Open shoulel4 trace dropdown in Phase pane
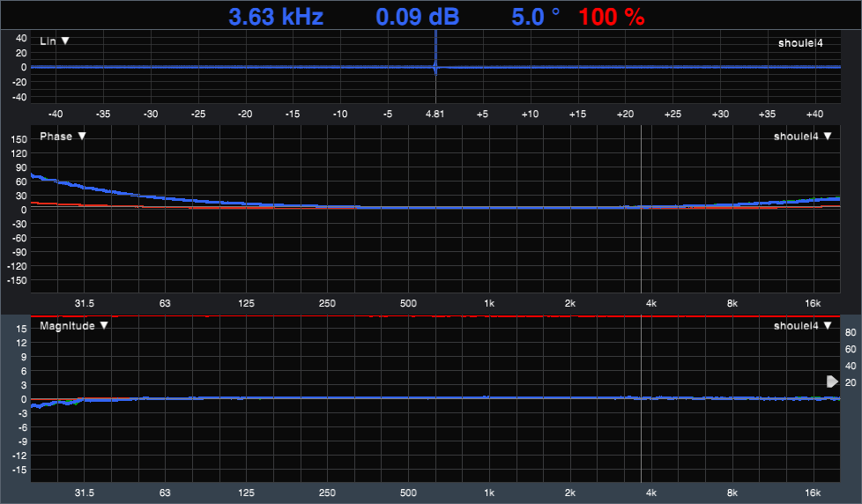The width and height of the screenshot is (862, 504). coord(802,137)
